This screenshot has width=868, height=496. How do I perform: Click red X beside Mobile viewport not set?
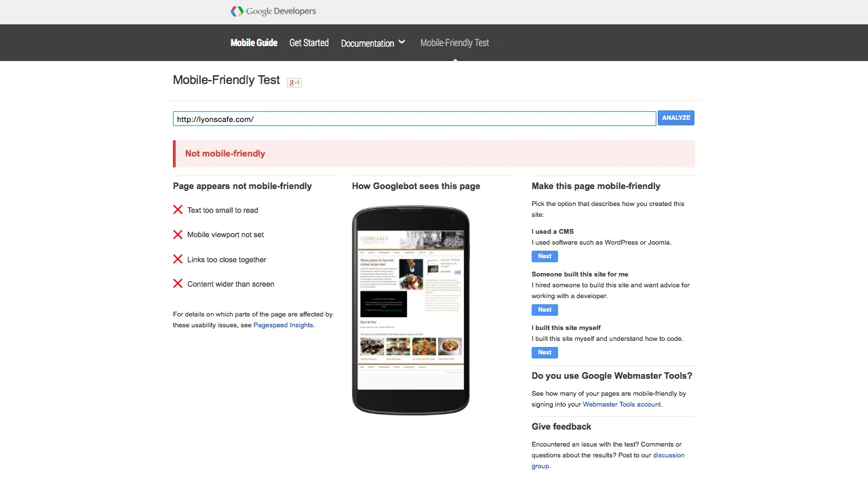(178, 234)
